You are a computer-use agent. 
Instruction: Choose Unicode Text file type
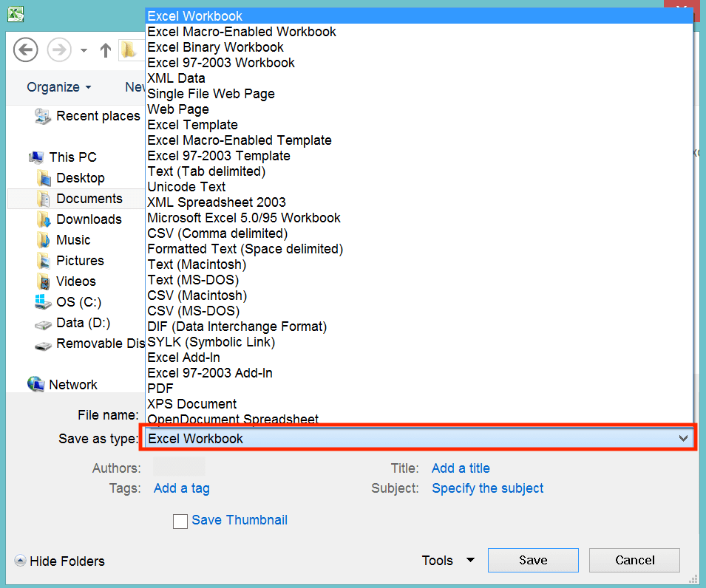click(x=420, y=187)
